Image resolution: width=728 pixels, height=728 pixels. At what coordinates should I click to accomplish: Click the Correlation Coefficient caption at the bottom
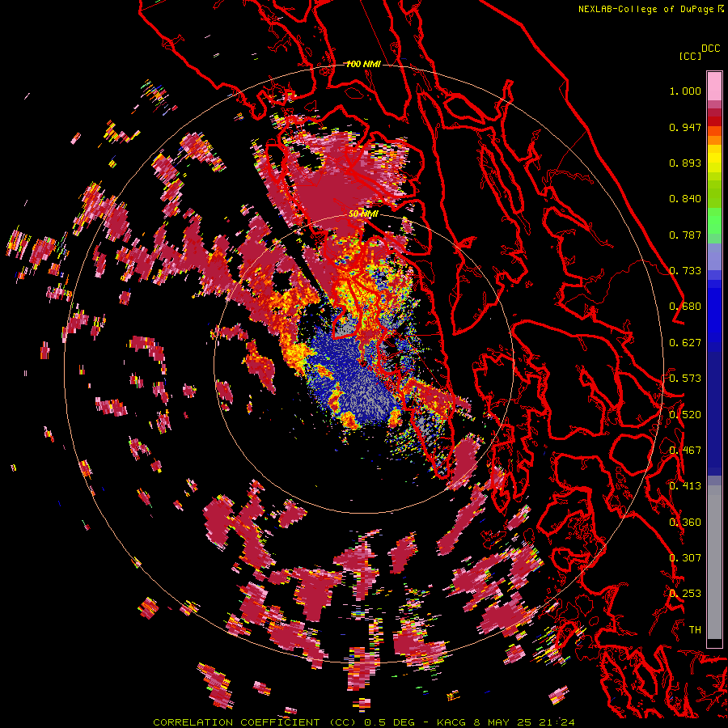pos(364,722)
